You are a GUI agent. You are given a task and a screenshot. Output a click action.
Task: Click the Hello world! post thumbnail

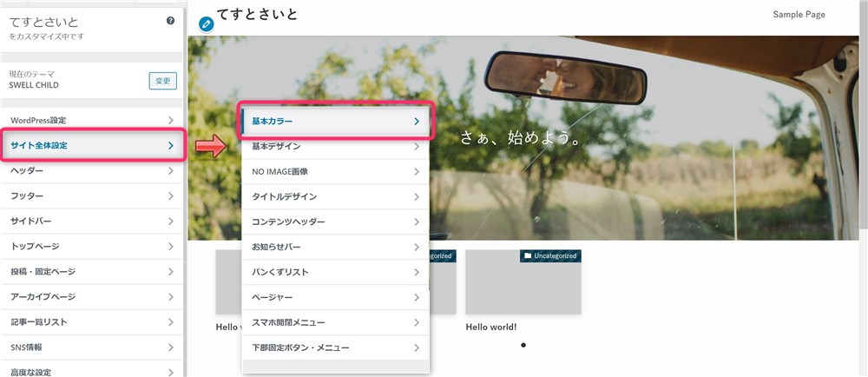(523, 281)
